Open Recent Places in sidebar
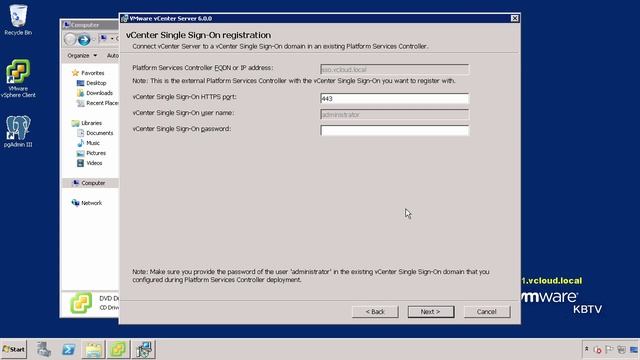Viewport: 640px width, 360px height. pyautogui.click(x=98, y=103)
